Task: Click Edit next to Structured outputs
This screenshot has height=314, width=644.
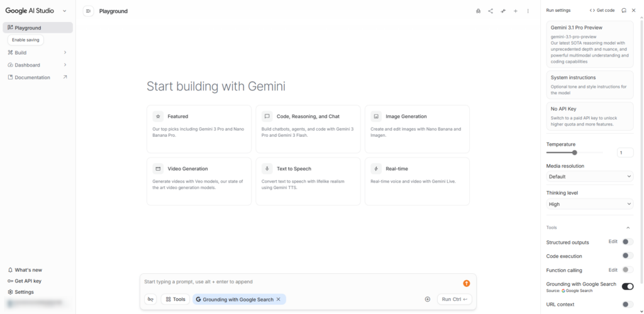Action: point(613,241)
